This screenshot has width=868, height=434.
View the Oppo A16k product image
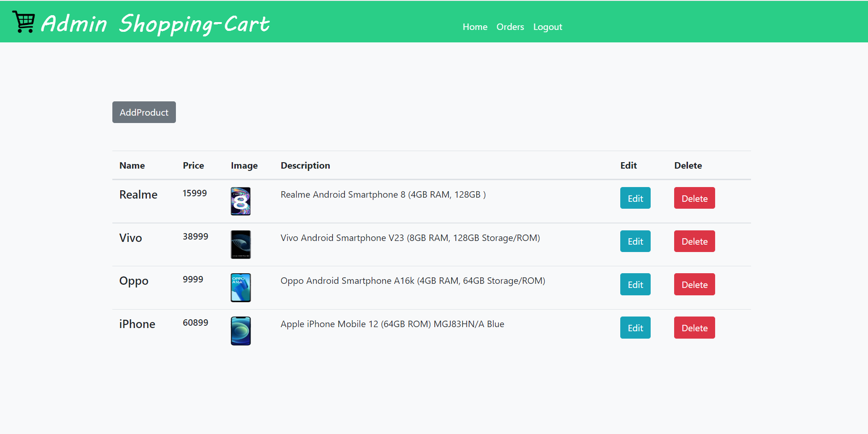coord(240,287)
